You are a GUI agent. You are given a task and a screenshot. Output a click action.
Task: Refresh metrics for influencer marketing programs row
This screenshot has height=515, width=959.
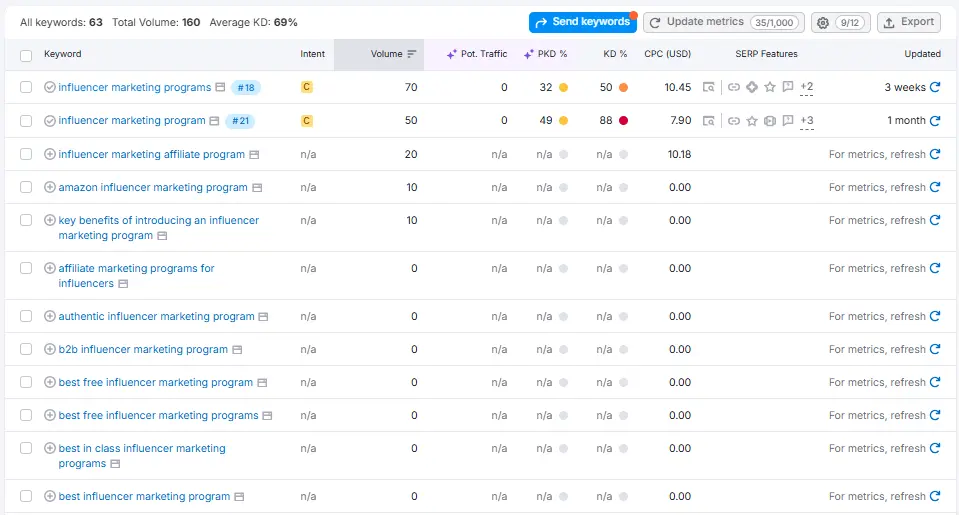coord(935,88)
